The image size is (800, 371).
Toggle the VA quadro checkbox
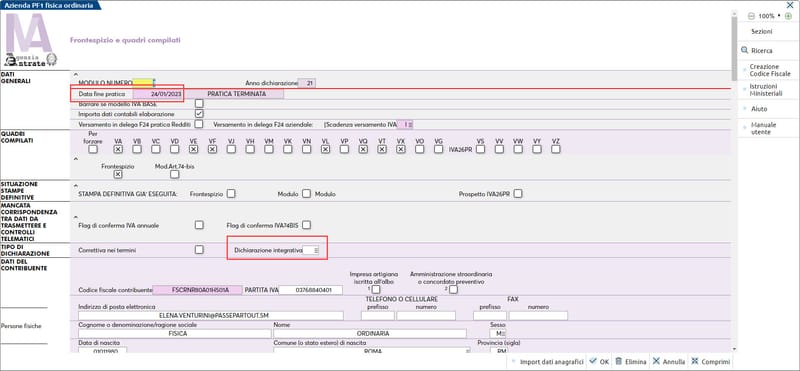coord(118,150)
